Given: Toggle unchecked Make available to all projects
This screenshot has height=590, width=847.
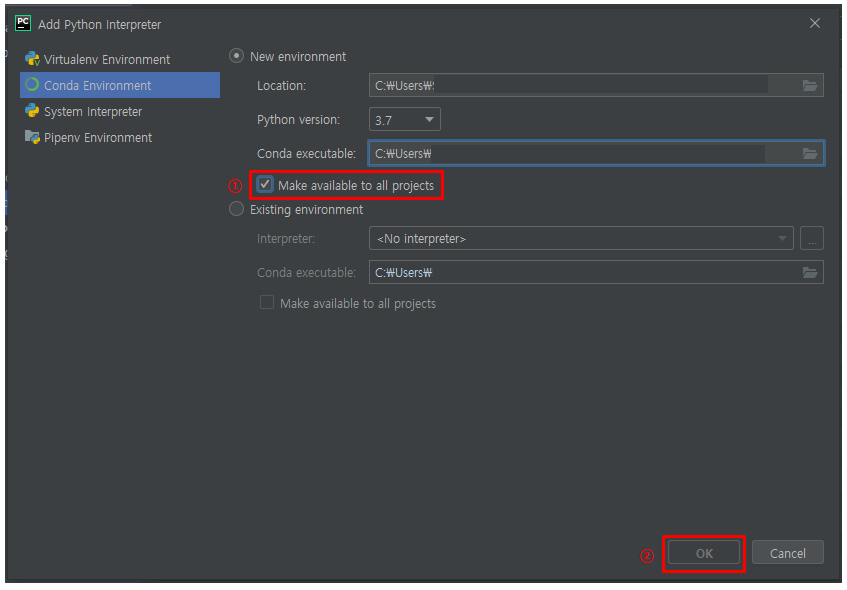Looking at the screenshot, I should pyautogui.click(x=267, y=303).
